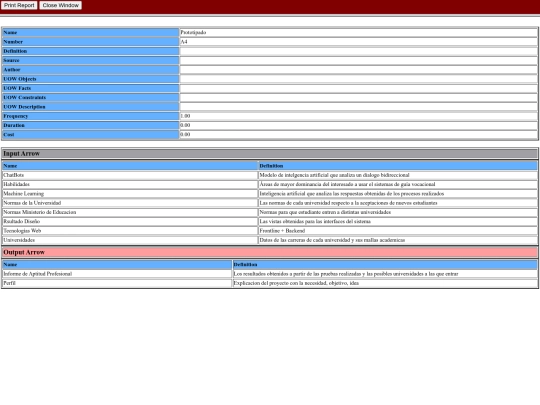Click the 'Frontline + Backend' definition cell
The image size is (540, 405).
click(397, 231)
